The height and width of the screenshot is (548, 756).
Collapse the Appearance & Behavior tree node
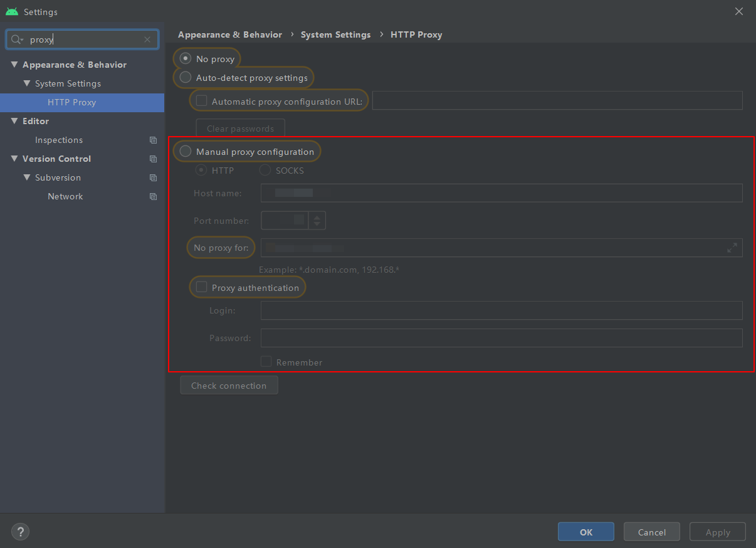[14, 65]
